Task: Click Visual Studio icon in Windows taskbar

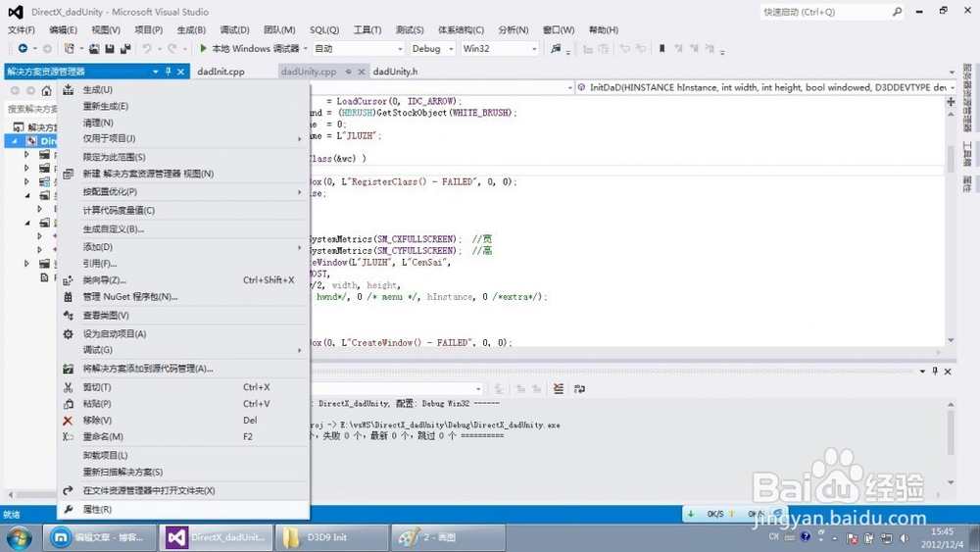Action: coord(216,537)
